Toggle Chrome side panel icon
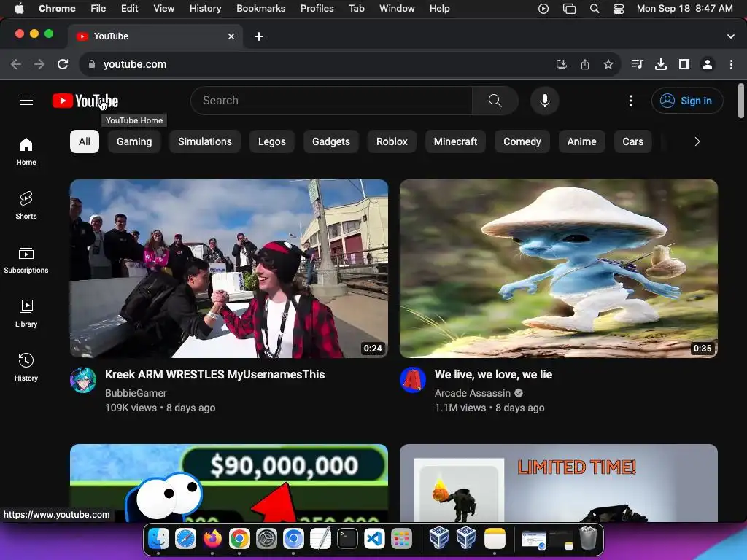The width and height of the screenshot is (747, 560). click(684, 64)
